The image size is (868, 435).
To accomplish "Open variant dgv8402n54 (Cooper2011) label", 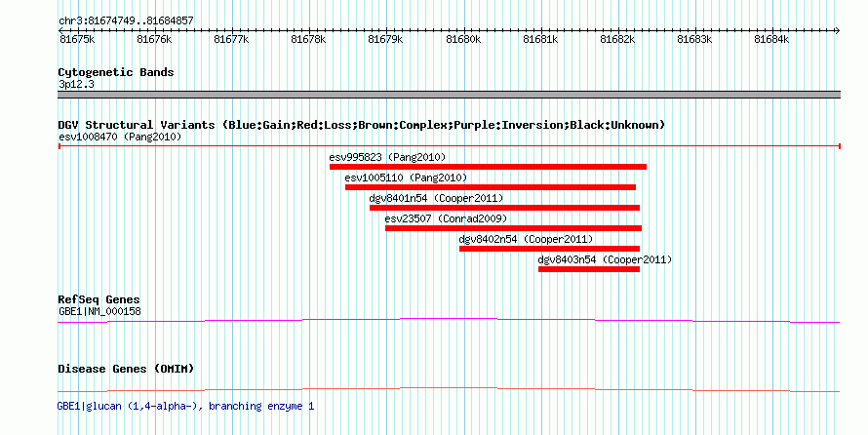I will 526,239.
